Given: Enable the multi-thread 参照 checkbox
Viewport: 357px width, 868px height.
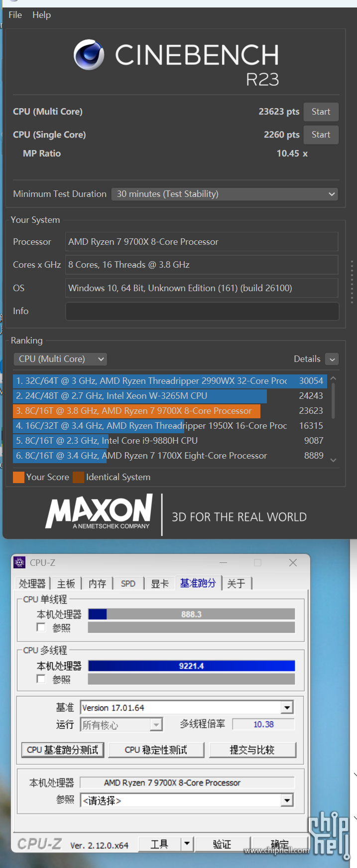Looking at the screenshot, I should pos(41,679).
